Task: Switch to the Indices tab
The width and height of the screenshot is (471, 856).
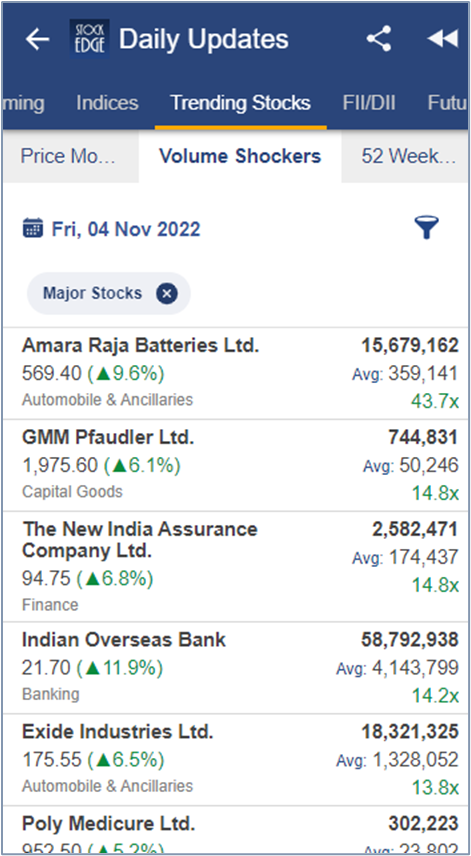Action: (108, 103)
